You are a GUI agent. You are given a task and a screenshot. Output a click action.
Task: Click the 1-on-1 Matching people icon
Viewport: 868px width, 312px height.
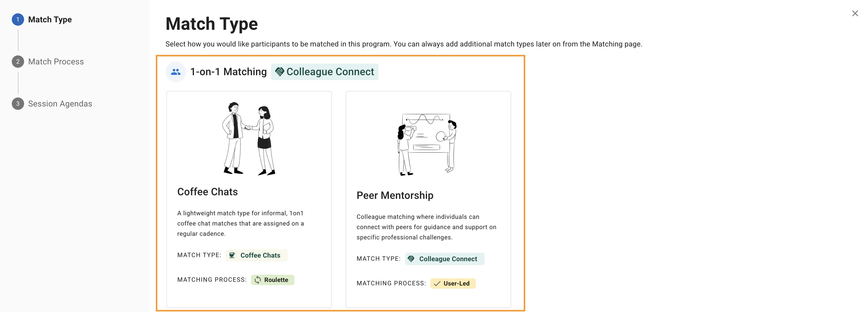click(175, 72)
